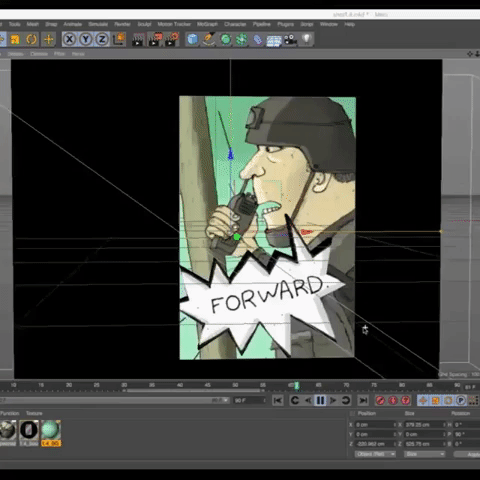This screenshot has height=480, width=480.
Task: Pause the animation playback
Action: pos(320,400)
